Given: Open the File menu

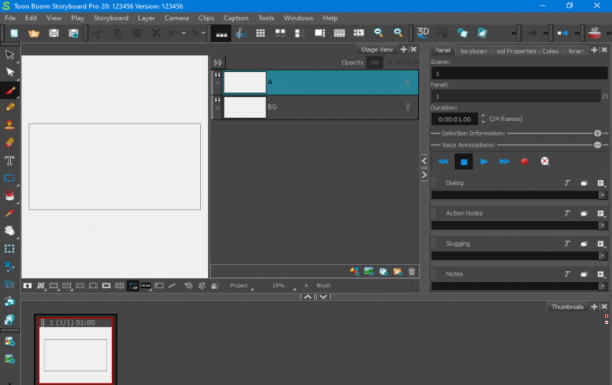Looking at the screenshot, I should pyautogui.click(x=10, y=18).
